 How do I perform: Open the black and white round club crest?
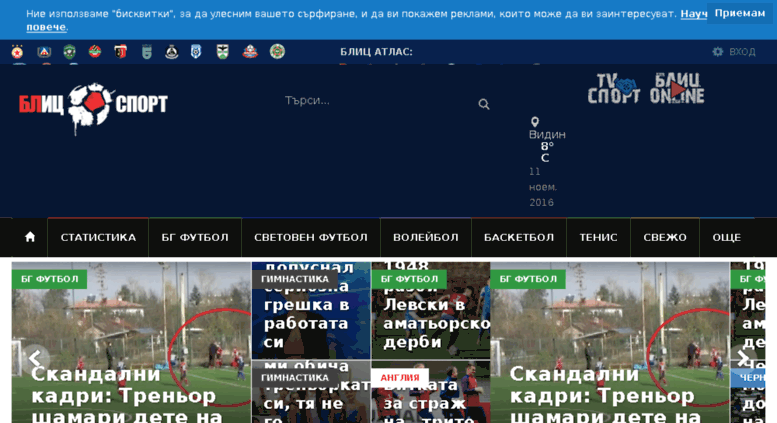(171, 52)
